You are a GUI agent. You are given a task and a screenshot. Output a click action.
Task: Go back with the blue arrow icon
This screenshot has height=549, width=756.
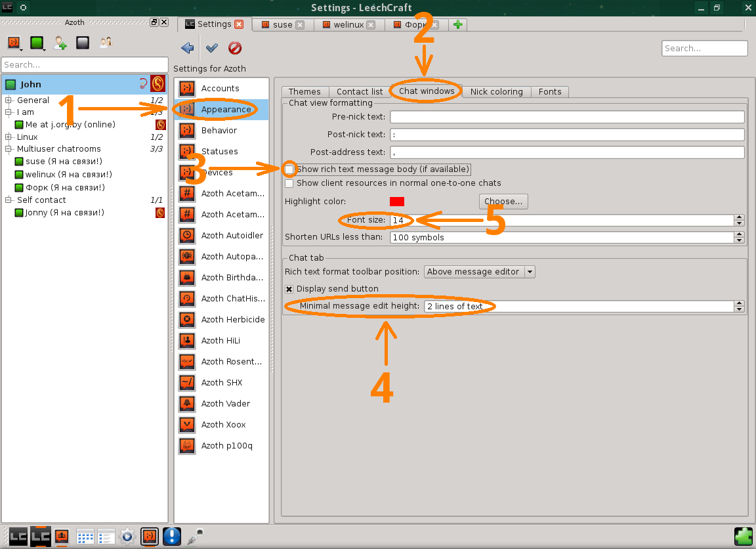click(187, 48)
